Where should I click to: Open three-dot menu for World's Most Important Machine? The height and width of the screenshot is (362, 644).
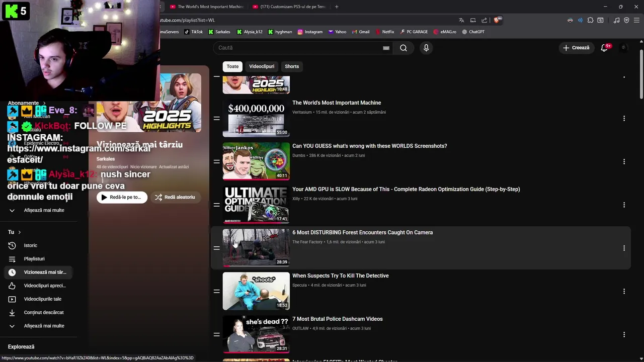[x=624, y=118]
